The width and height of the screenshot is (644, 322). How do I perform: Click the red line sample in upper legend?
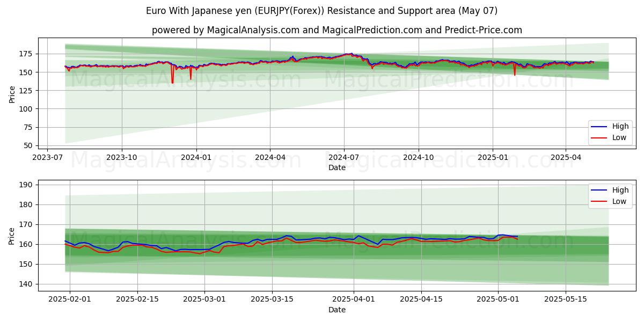click(x=599, y=138)
